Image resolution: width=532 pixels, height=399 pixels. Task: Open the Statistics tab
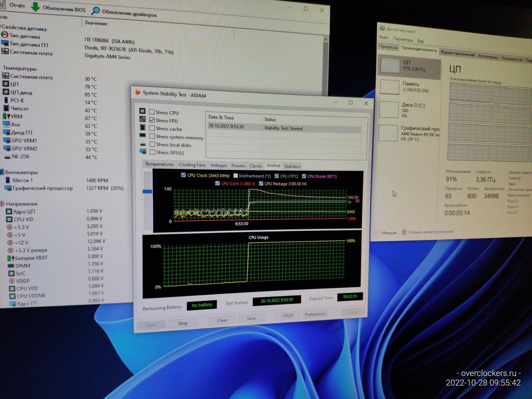click(x=292, y=166)
